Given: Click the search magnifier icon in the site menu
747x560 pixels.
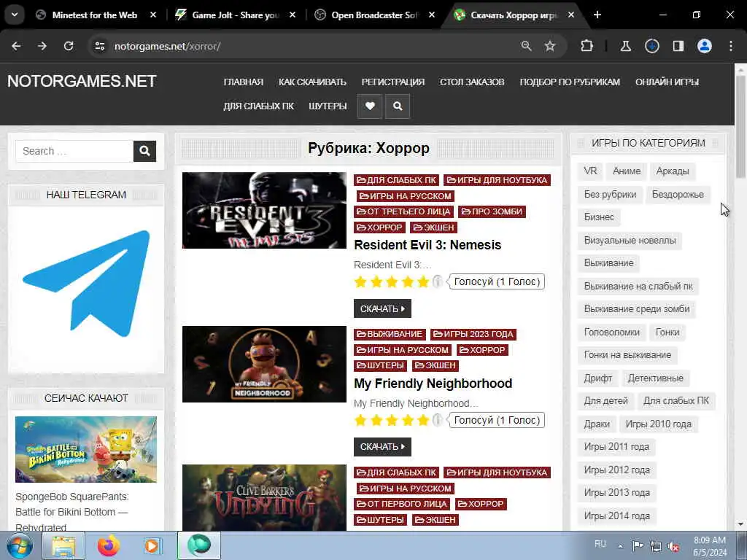Looking at the screenshot, I should click(x=398, y=106).
